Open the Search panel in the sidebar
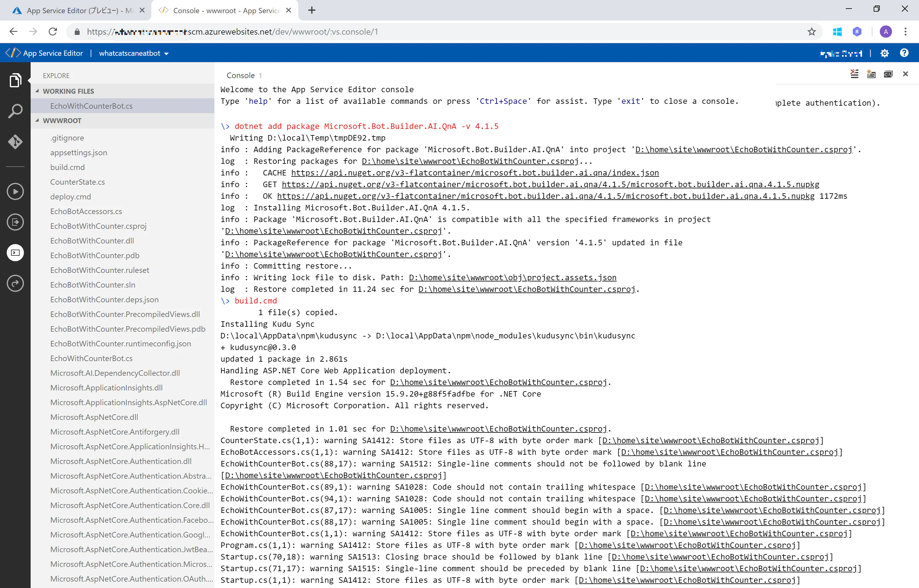 15,111
